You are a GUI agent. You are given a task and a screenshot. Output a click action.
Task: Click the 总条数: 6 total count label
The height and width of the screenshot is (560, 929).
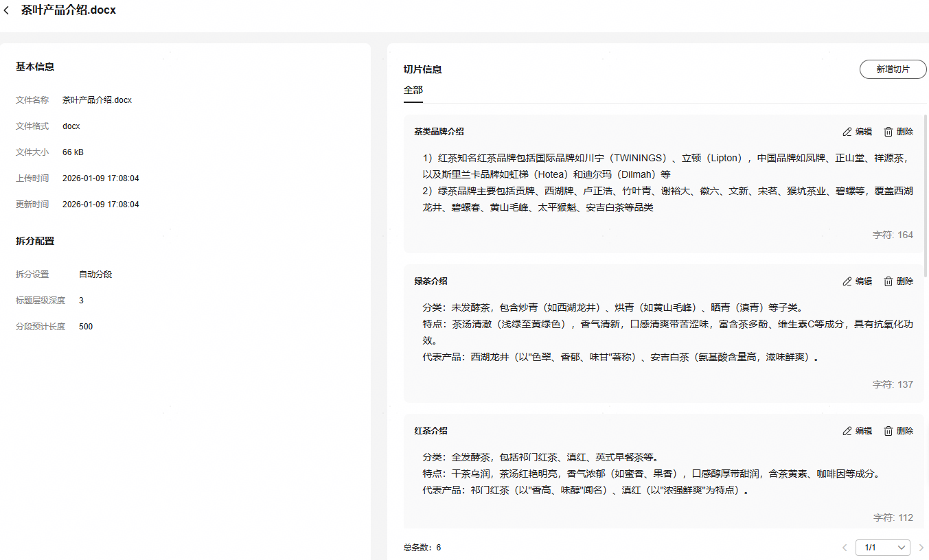[x=422, y=548]
